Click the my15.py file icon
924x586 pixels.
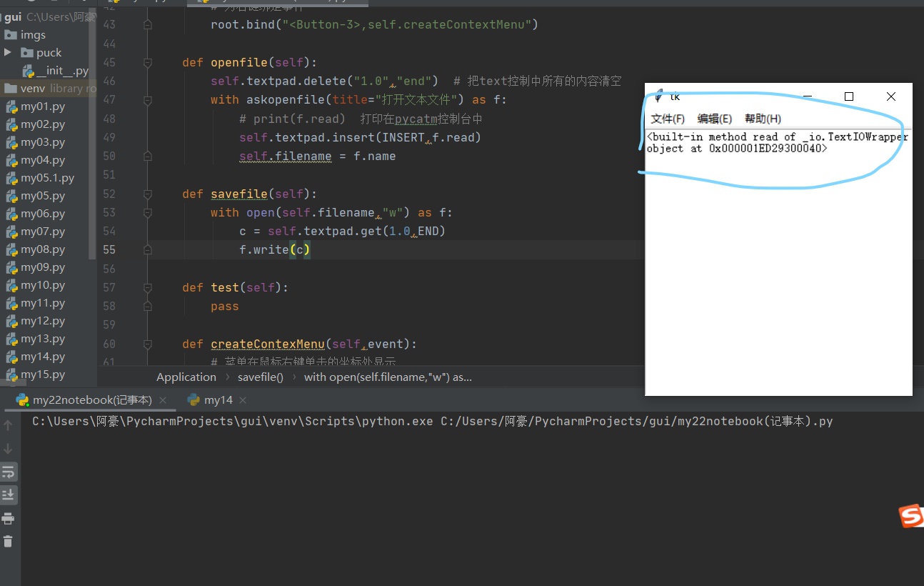click(11, 374)
